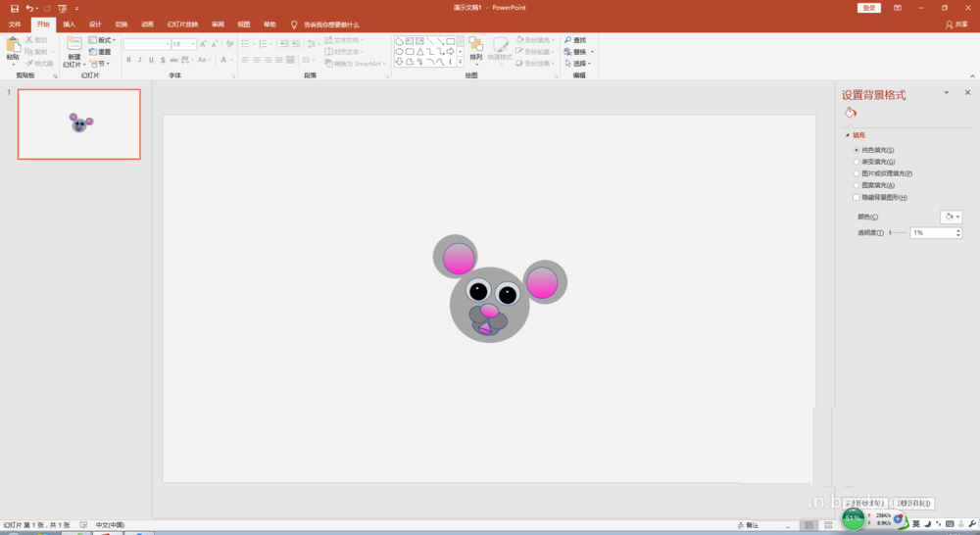Check the hide background graphics checkbox
Image resolution: width=980 pixels, height=535 pixels.
857,197
